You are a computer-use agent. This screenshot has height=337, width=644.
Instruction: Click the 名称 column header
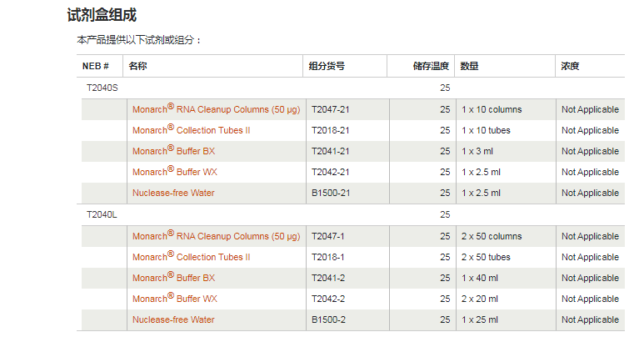138,66
